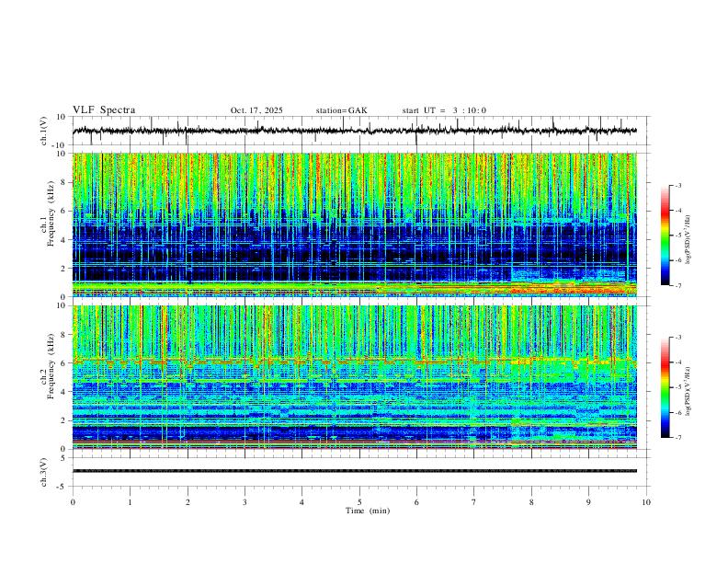The height and width of the screenshot is (563, 728).
Task: Click the "-5" tick on ch.3(V) axis
Action: [63, 487]
